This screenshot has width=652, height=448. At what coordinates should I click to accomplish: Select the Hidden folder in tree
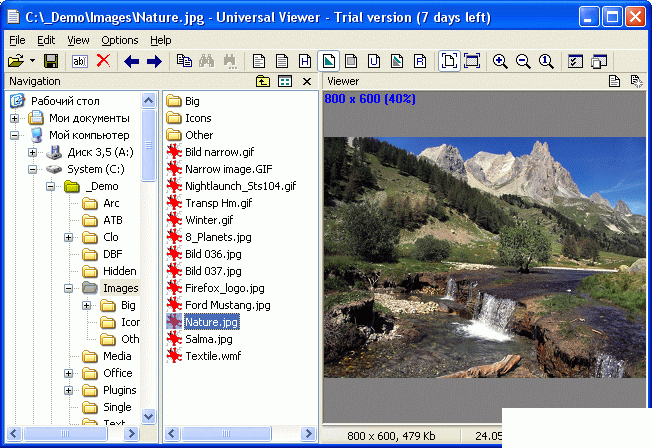pos(120,271)
